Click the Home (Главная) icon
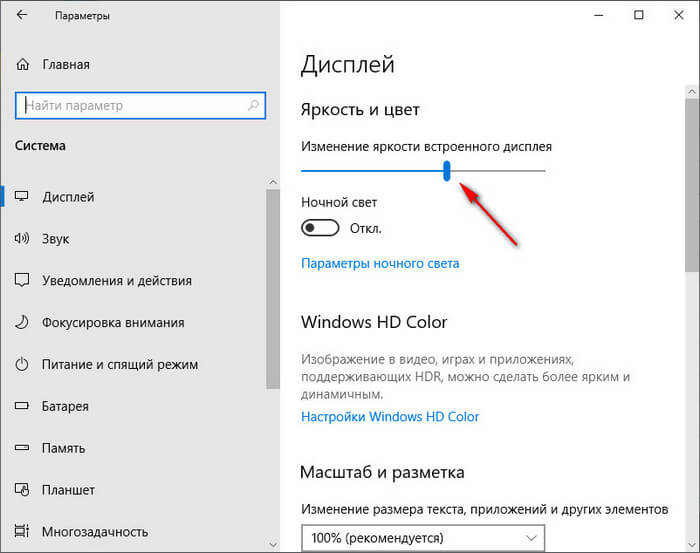Image resolution: width=700 pixels, height=553 pixels. pos(23,65)
